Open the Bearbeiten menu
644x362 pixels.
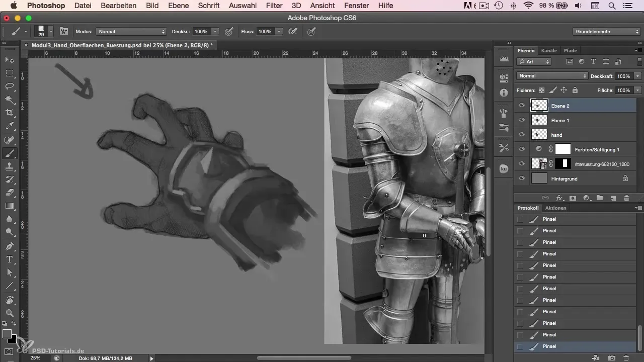pyautogui.click(x=118, y=6)
